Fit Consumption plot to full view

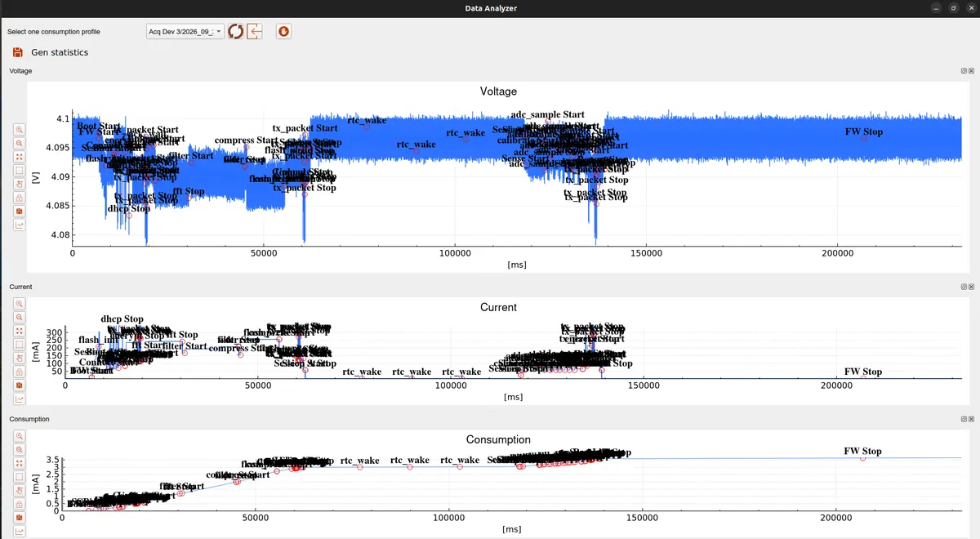20,463
